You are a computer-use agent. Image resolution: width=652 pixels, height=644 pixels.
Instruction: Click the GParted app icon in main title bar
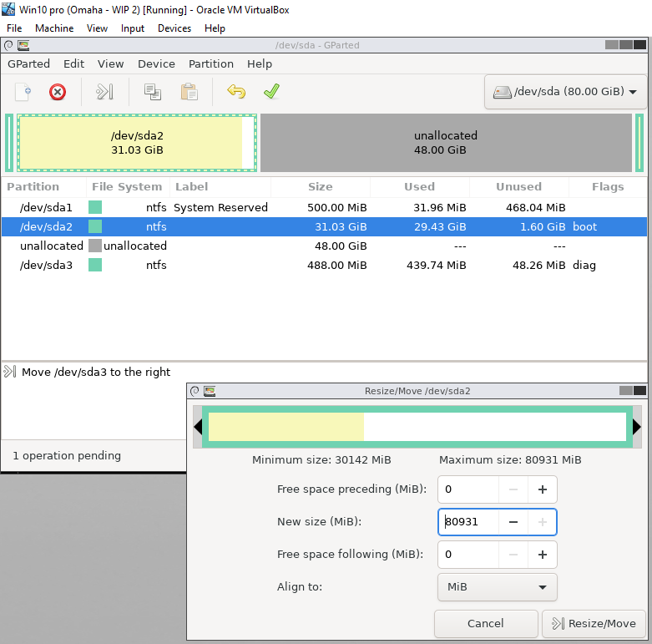coord(23,45)
